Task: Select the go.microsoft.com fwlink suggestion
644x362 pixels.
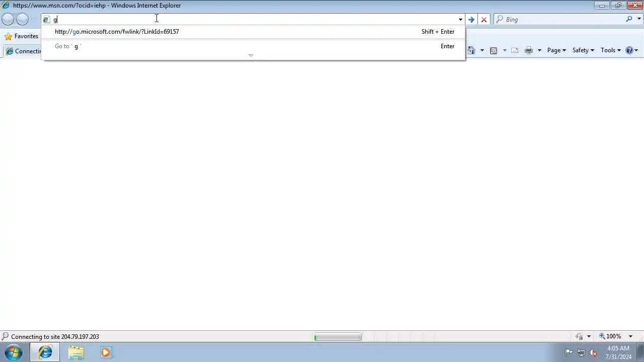Action: click(x=254, y=32)
